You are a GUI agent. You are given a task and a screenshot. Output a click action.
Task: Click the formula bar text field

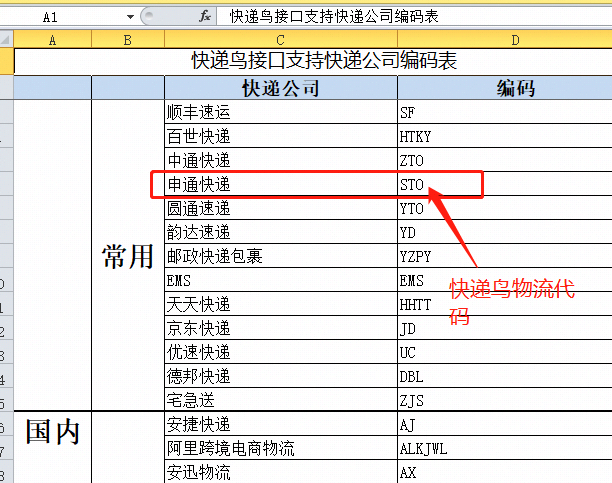click(414, 16)
